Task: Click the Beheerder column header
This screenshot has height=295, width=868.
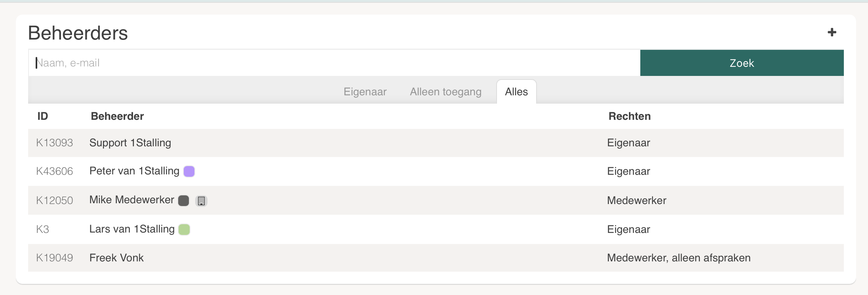Action: [x=117, y=116]
